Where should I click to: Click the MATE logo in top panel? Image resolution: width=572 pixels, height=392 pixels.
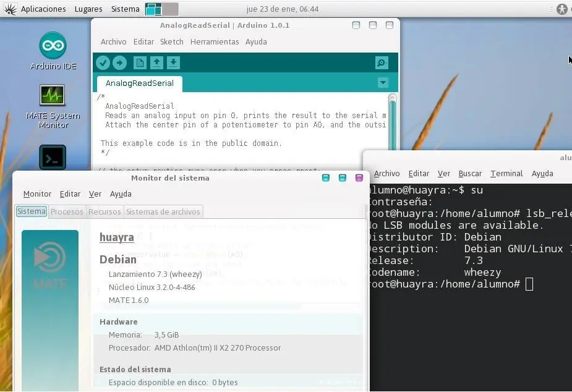10,9
